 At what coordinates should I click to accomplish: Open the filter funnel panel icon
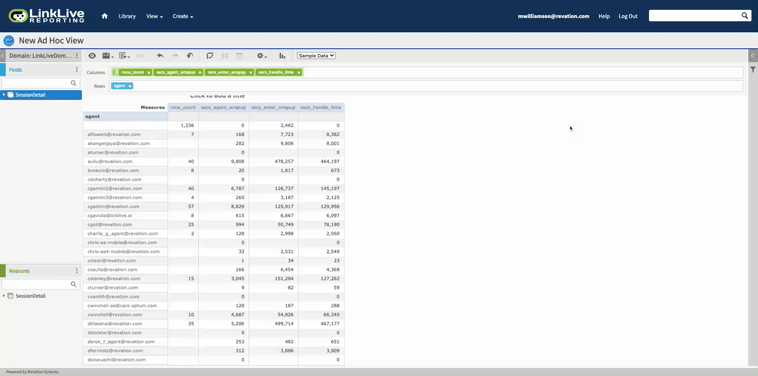tap(753, 70)
